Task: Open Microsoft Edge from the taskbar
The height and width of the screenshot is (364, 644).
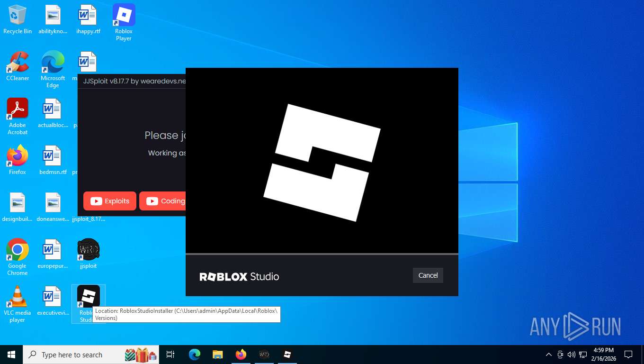Action: 195,355
